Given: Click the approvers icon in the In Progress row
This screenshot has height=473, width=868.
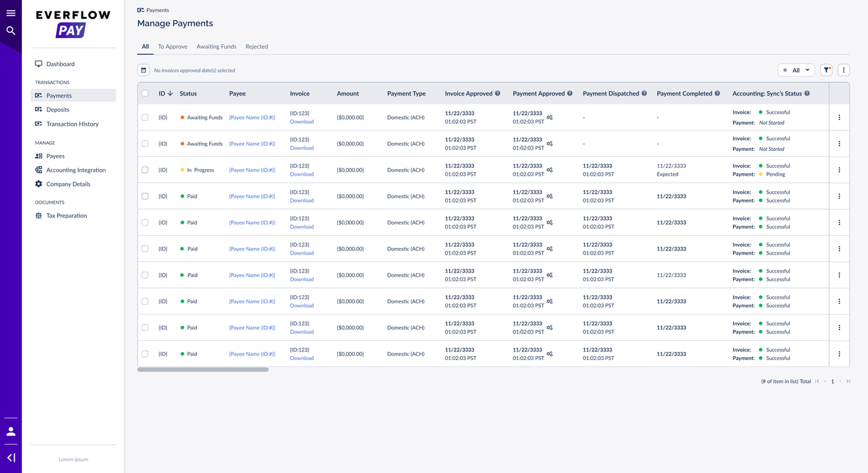Looking at the screenshot, I should point(550,170).
